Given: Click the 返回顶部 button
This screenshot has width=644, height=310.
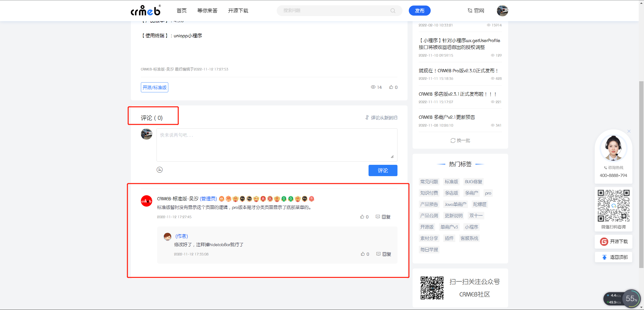Looking at the screenshot, I should pyautogui.click(x=614, y=257).
